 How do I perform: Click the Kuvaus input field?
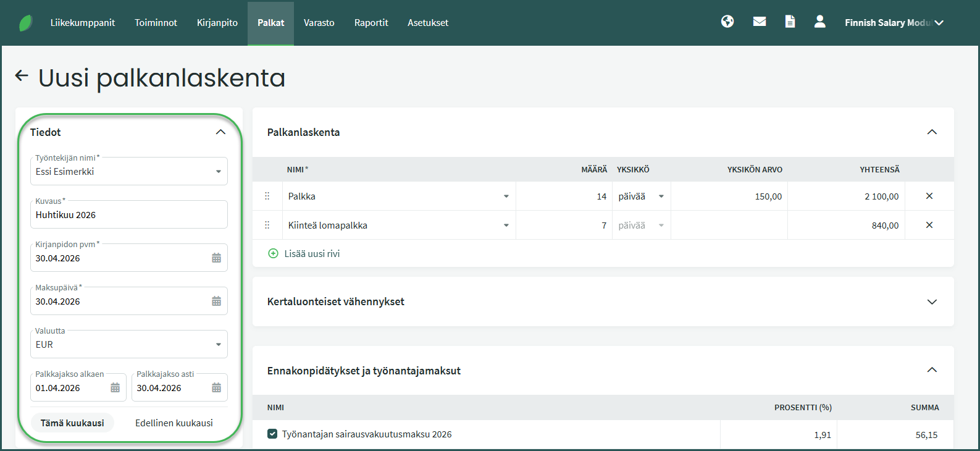pos(128,215)
